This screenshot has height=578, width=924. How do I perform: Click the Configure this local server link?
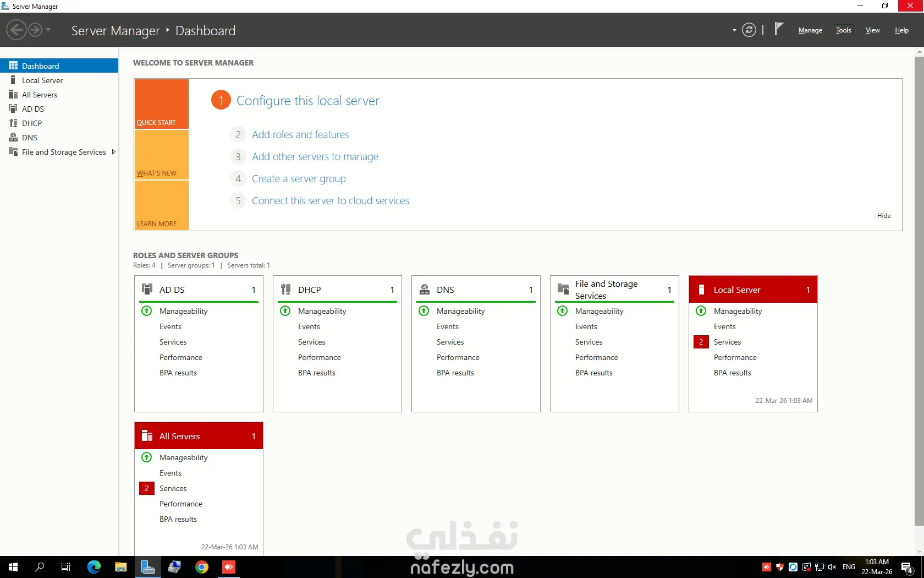pyautogui.click(x=308, y=101)
